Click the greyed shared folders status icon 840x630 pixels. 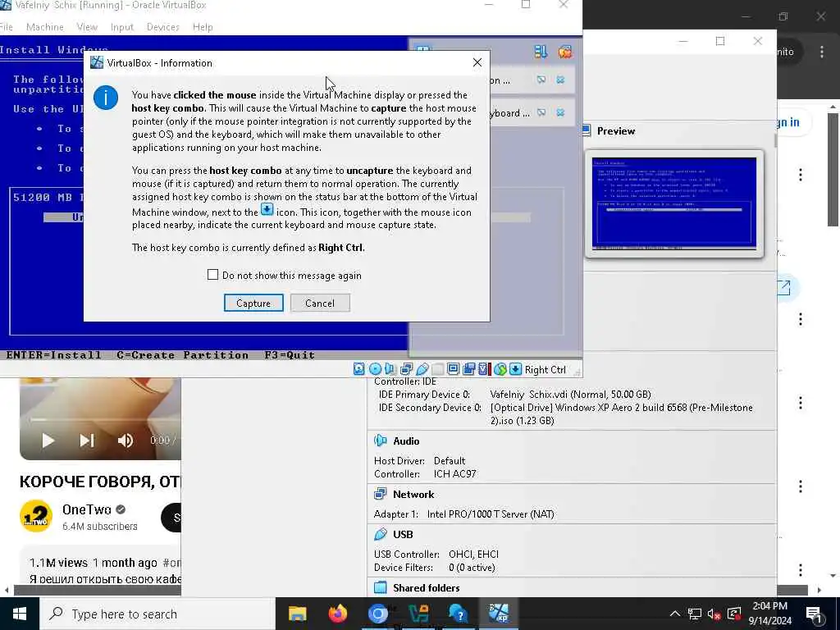tap(438, 369)
